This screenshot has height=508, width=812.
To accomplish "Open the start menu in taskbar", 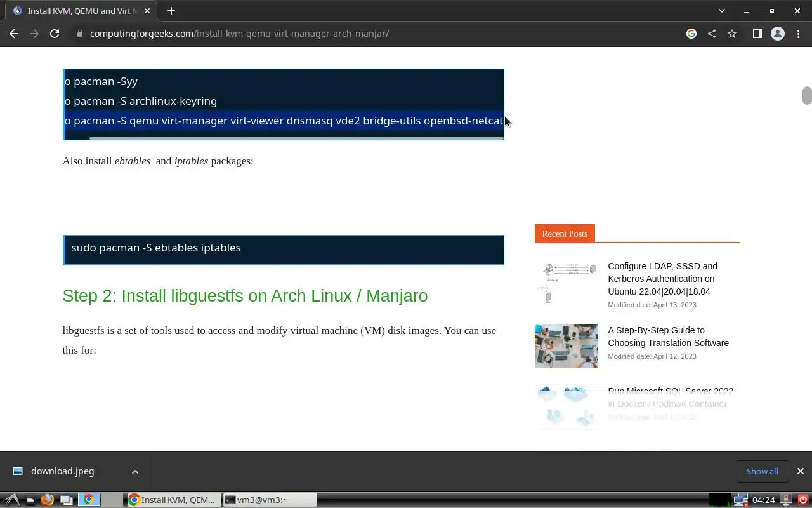I will tap(11, 500).
